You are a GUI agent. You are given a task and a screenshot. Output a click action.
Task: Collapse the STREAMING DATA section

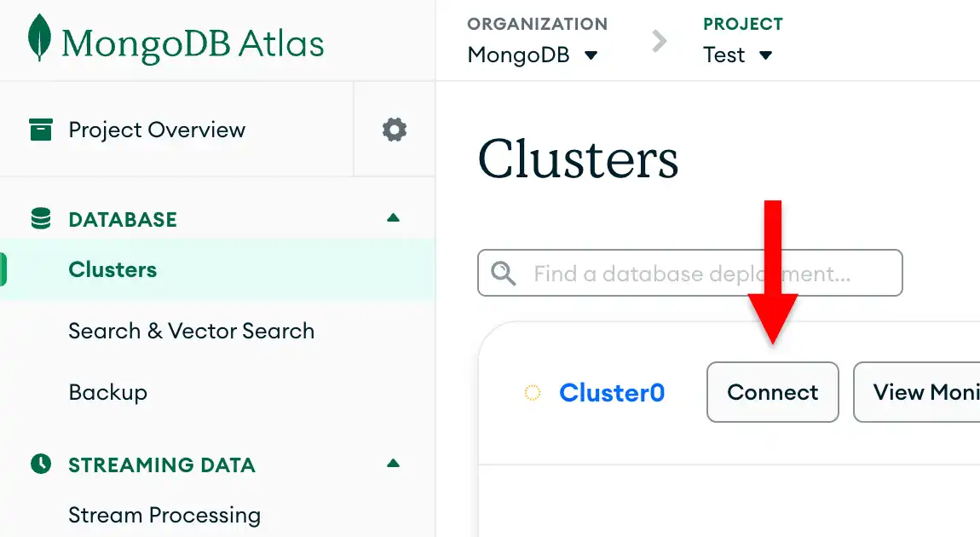tap(393, 464)
